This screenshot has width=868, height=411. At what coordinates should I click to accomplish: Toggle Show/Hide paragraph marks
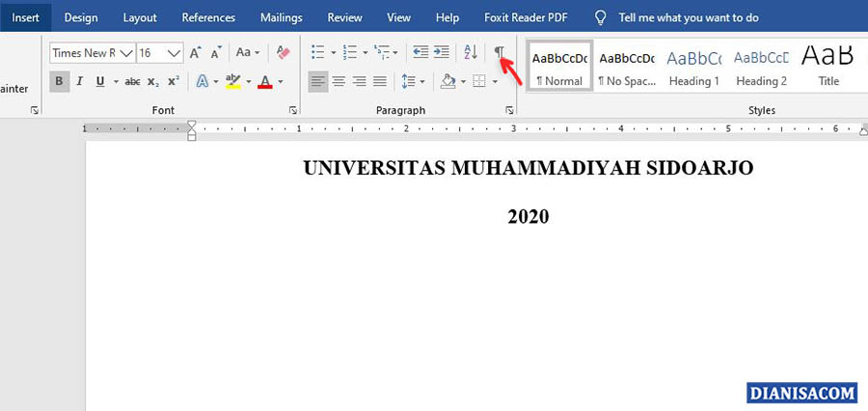point(499,53)
